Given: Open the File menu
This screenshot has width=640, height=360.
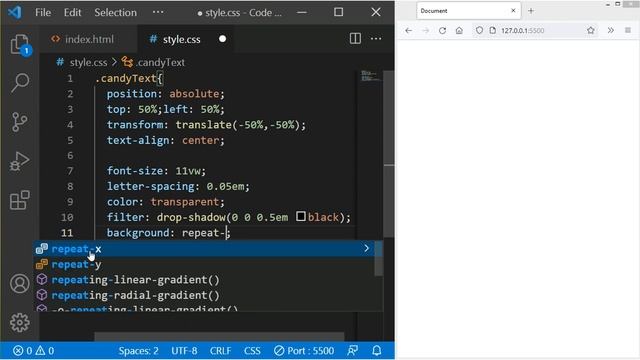Looking at the screenshot, I should coord(43,13).
